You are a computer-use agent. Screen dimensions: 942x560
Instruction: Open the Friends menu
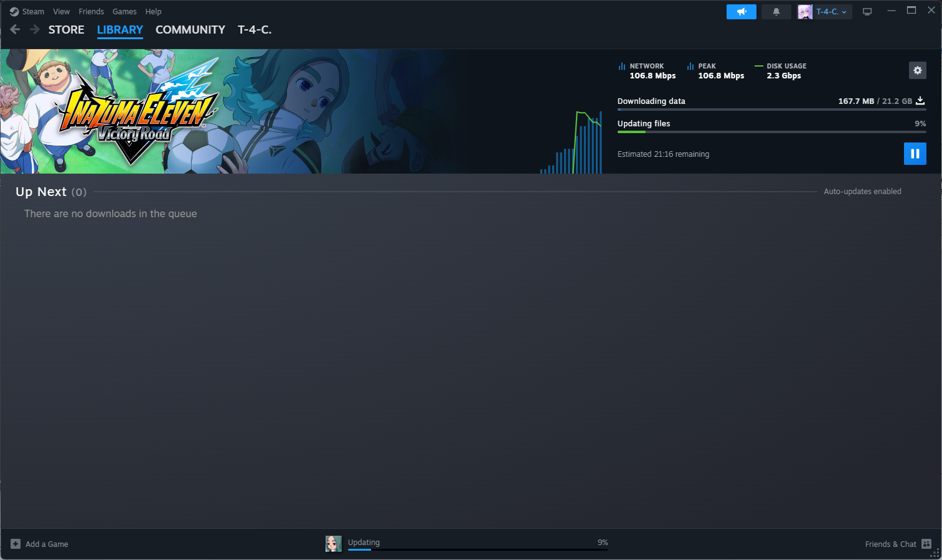click(91, 12)
